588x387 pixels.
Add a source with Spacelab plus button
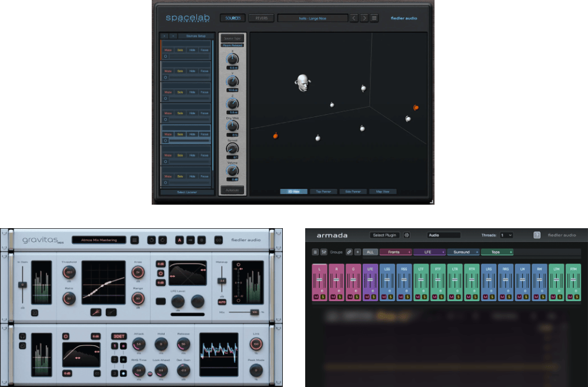[164, 36]
